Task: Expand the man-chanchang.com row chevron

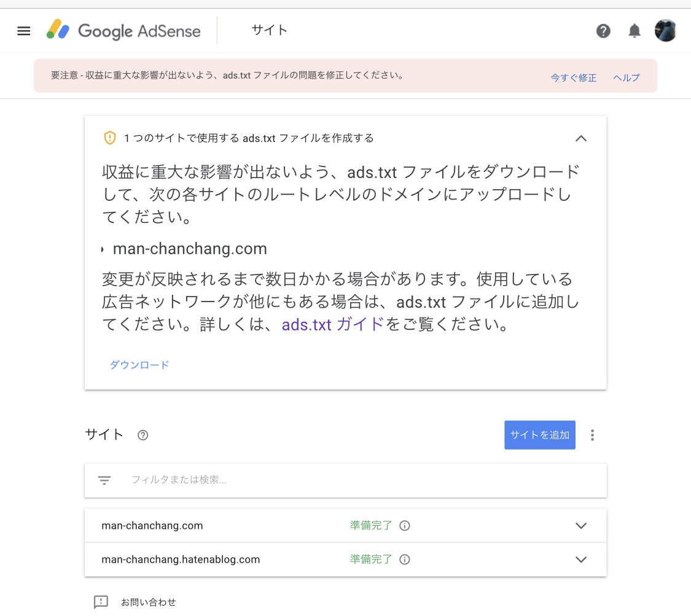Action: 581,526
